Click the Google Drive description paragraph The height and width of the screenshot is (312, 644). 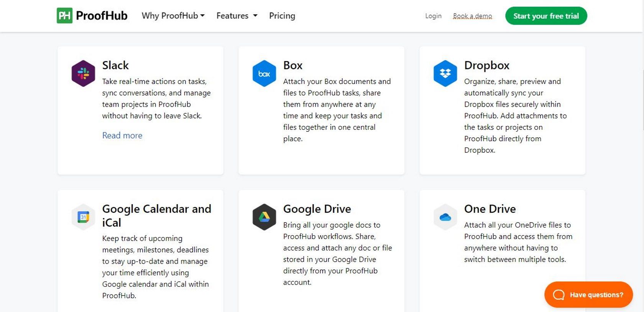point(338,254)
